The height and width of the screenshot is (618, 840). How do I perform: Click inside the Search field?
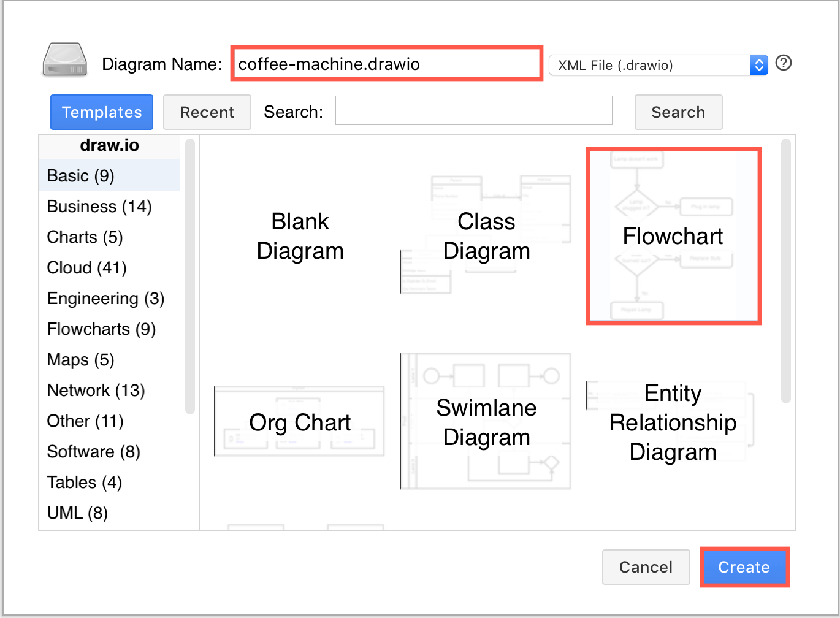tap(473, 110)
